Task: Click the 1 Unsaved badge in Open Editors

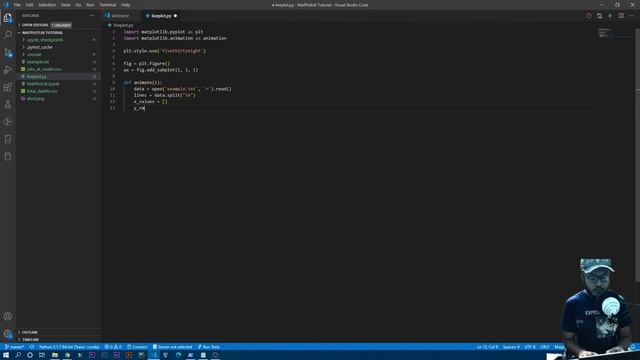Action: [61, 25]
